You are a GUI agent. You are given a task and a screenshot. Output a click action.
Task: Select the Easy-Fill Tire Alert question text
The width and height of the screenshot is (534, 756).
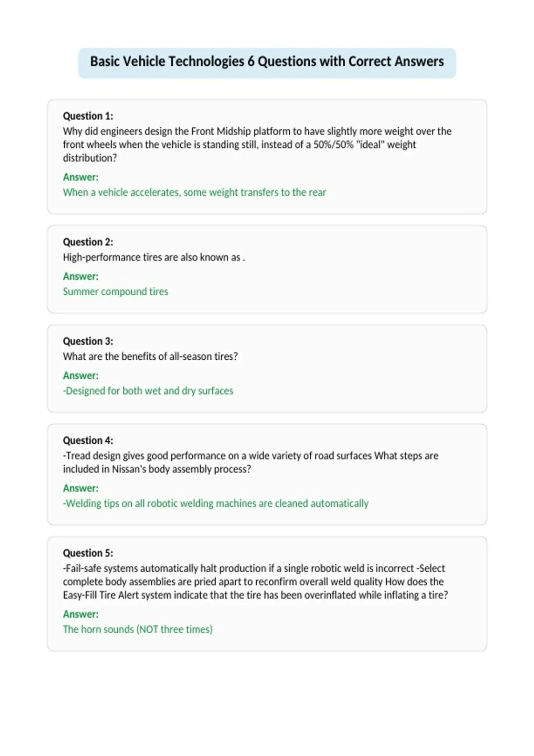255,582
